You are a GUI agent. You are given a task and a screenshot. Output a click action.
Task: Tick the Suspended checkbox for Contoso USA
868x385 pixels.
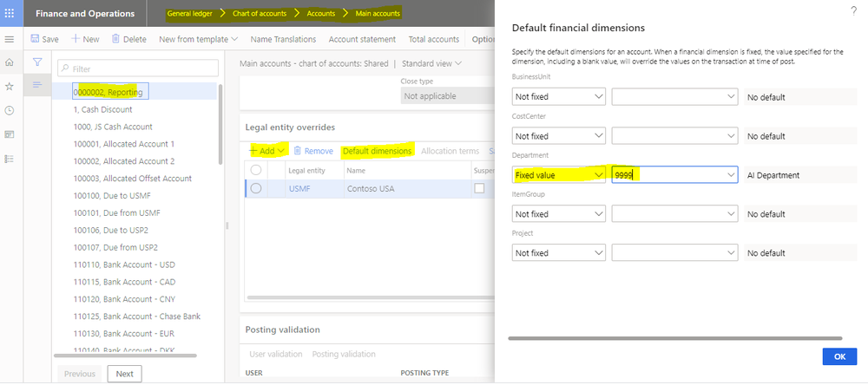[x=479, y=188]
